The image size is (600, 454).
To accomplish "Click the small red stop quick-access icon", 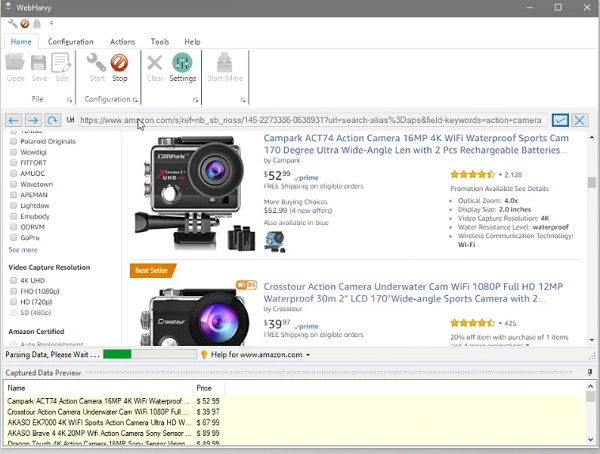I will click(x=25, y=24).
